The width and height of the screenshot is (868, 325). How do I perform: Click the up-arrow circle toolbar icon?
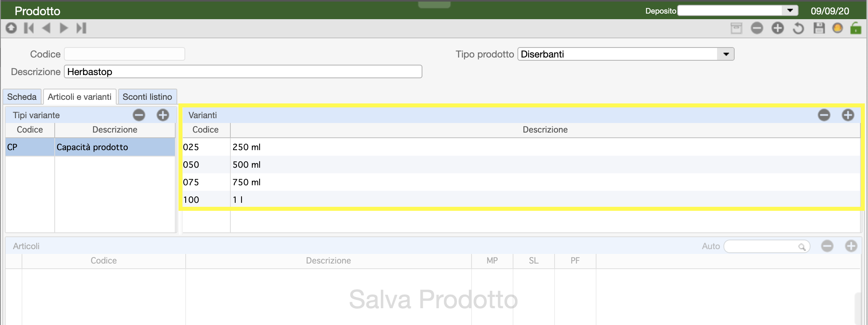(11, 28)
